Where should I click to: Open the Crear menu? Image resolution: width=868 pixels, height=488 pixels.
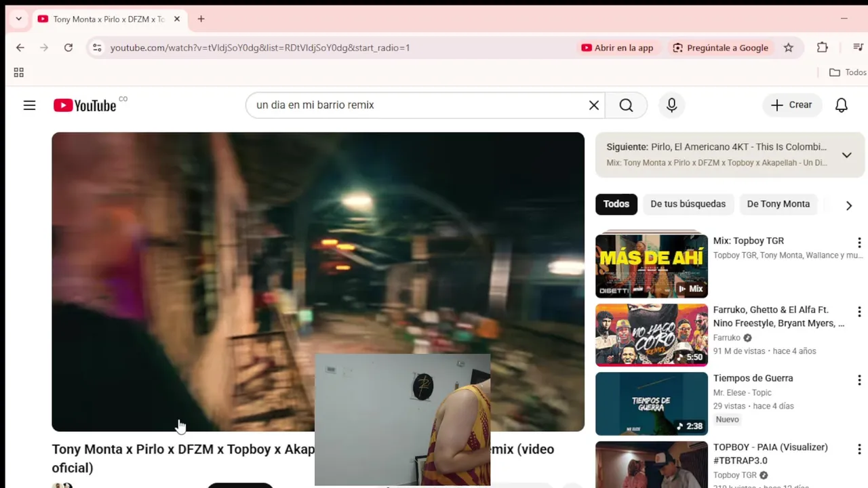pyautogui.click(x=791, y=105)
